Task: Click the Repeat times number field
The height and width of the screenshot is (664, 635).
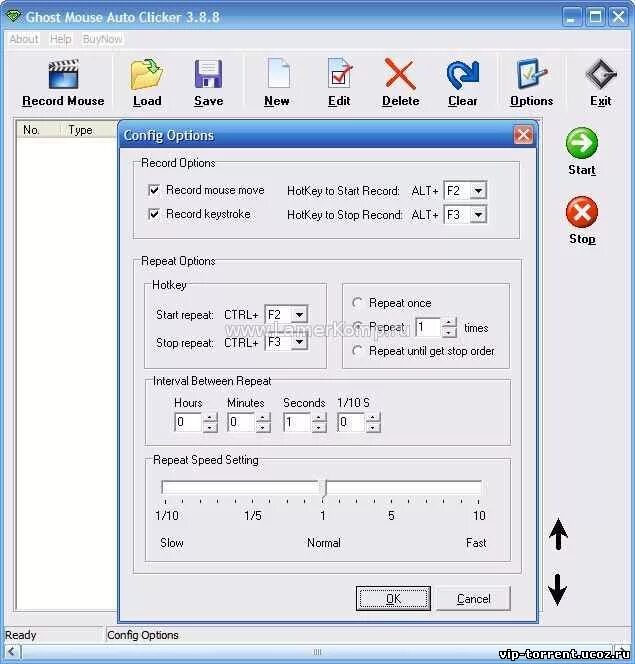Action: 428,327
